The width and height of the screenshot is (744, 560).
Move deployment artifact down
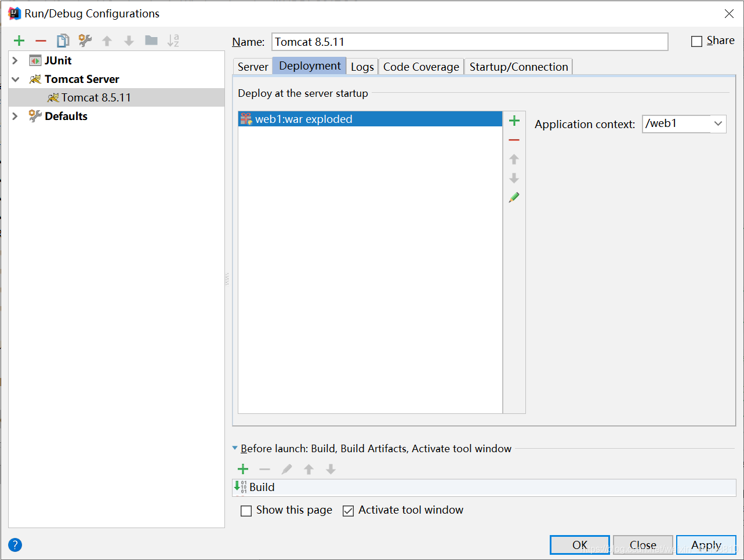click(514, 178)
